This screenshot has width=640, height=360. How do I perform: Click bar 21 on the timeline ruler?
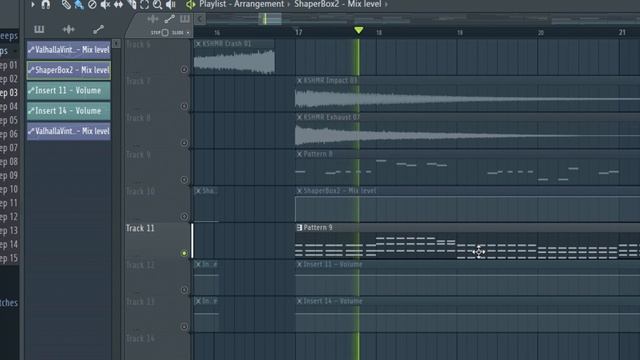click(622, 32)
